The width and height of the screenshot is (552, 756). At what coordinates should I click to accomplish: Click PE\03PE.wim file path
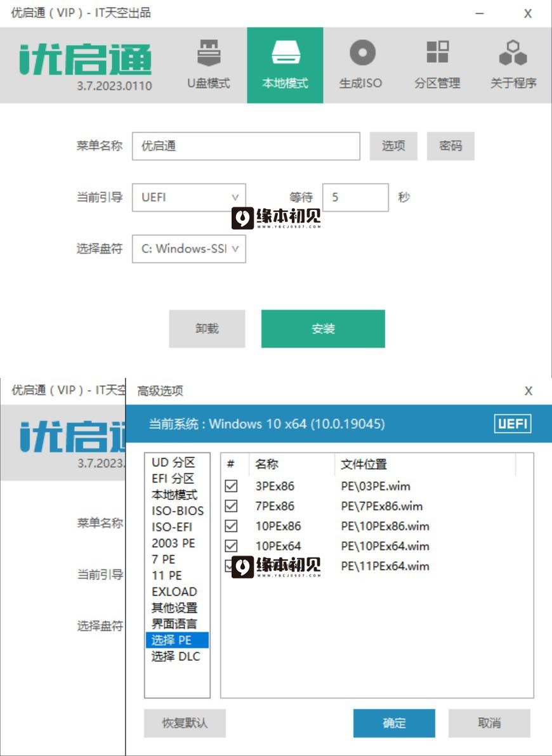[376, 486]
